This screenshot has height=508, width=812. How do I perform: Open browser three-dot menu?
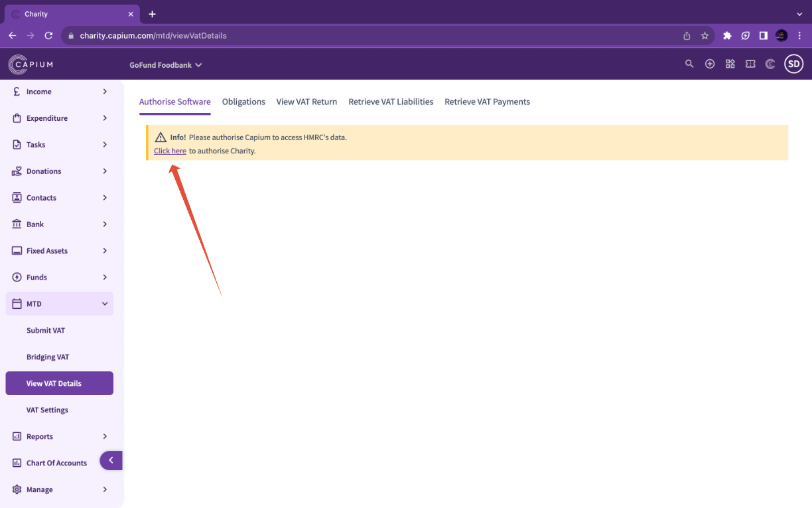[x=800, y=36]
